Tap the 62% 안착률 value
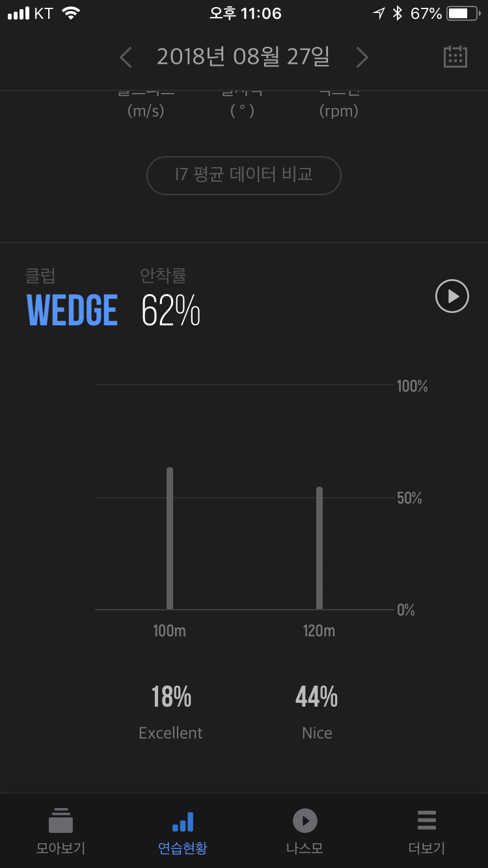Image resolution: width=488 pixels, height=868 pixels. [170, 311]
